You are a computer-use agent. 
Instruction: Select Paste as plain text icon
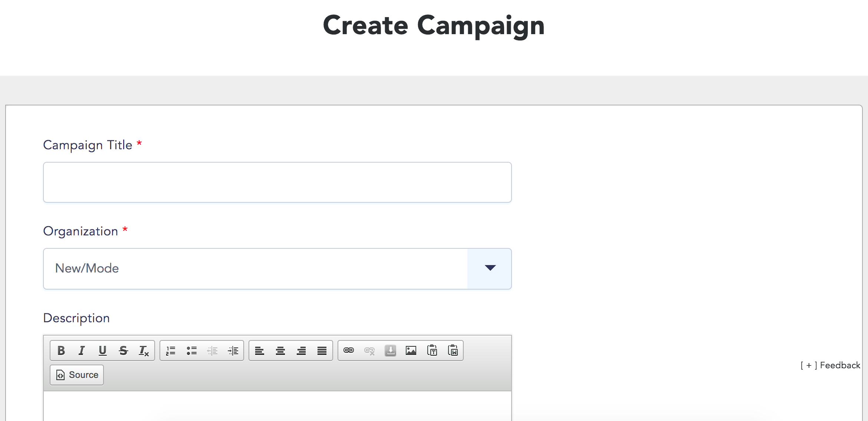click(432, 350)
